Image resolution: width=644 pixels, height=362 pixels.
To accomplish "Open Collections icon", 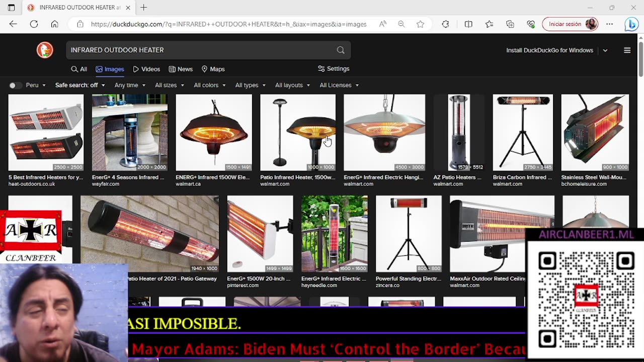I will tap(510, 24).
